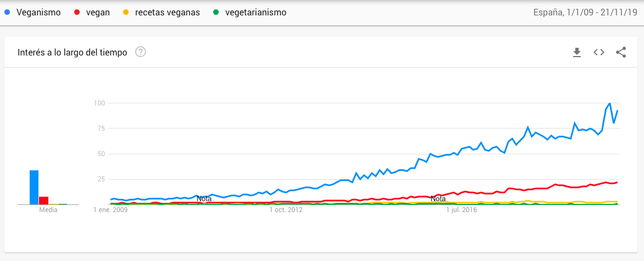Share the interest over time chart
This screenshot has width=644, height=261.
621,52
